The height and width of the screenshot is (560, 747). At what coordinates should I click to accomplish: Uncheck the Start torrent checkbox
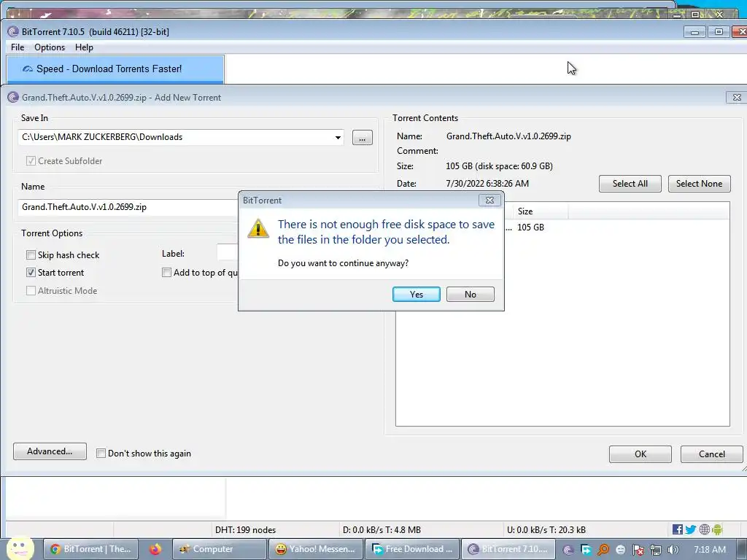pyautogui.click(x=31, y=273)
